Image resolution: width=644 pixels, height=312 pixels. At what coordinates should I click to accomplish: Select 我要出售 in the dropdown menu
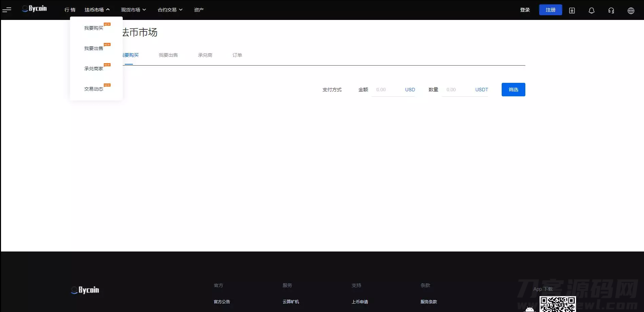[x=94, y=48]
